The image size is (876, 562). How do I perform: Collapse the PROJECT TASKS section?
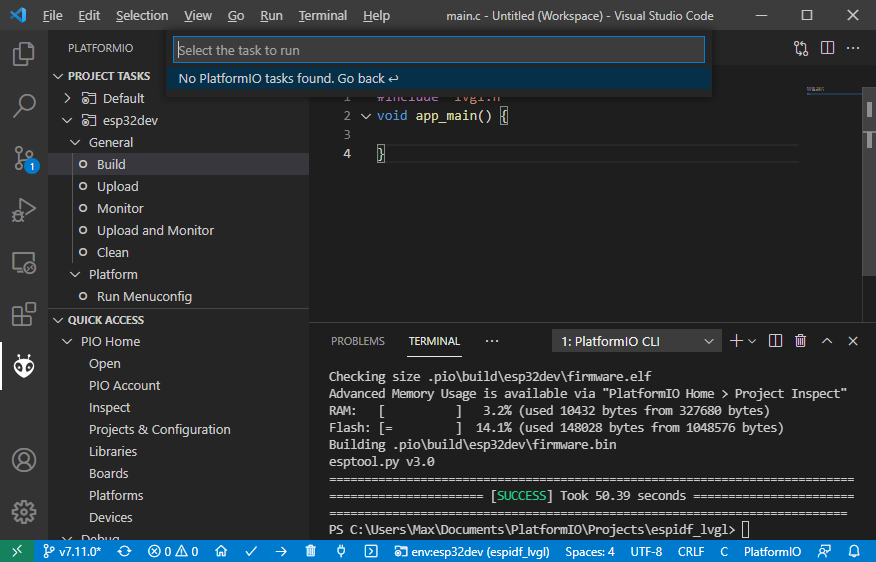pos(58,76)
